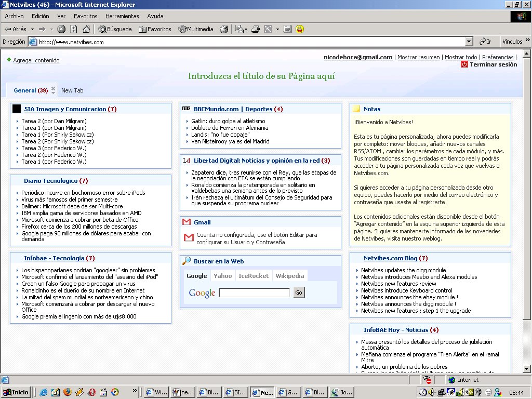
Task: Open the Herramientas menu
Action: coord(122,16)
